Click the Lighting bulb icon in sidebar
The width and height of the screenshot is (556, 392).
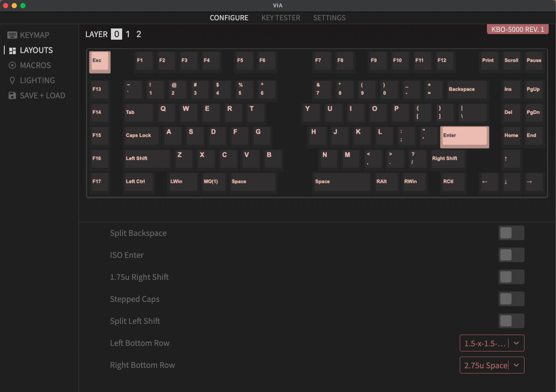pyautogui.click(x=12, y=80)
